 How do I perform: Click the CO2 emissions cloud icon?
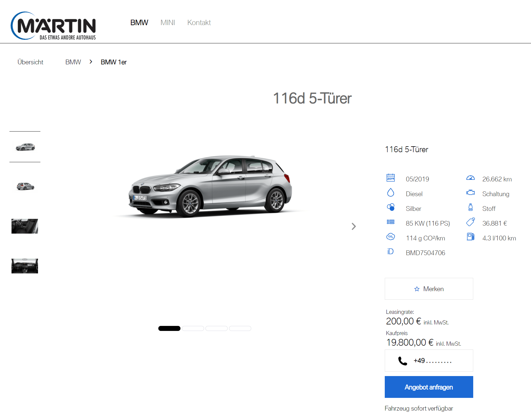[391, 237]
